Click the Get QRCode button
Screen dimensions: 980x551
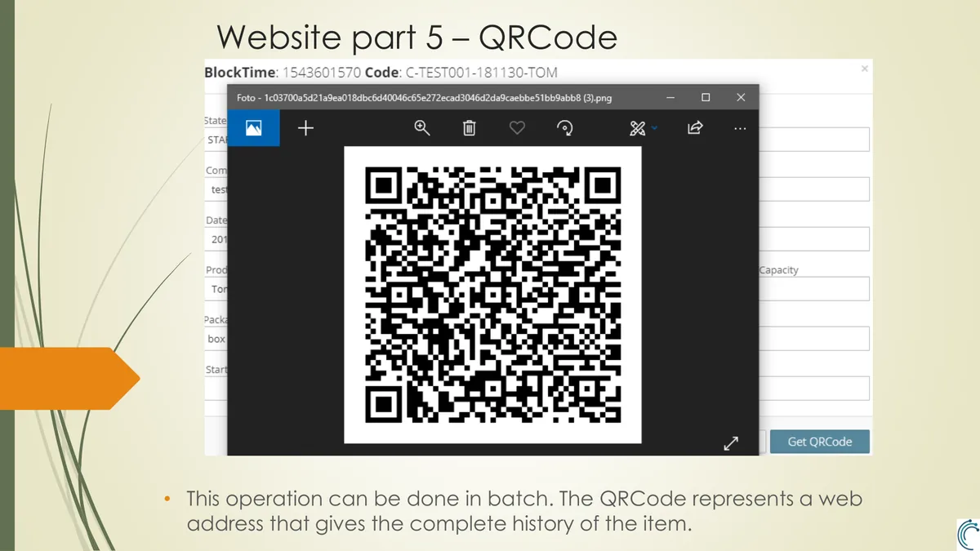pos(819,442)
